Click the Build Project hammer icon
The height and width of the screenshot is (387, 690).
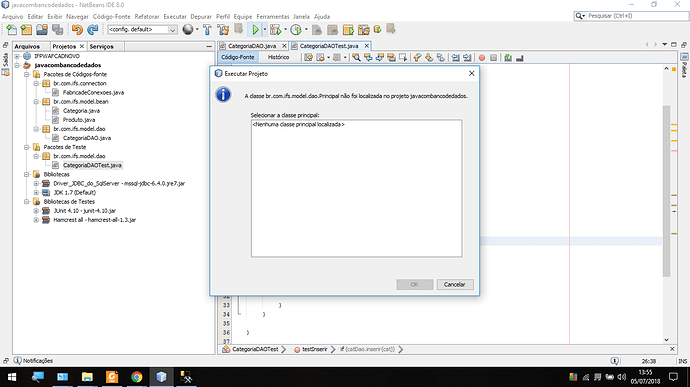[x=207, y=29]
